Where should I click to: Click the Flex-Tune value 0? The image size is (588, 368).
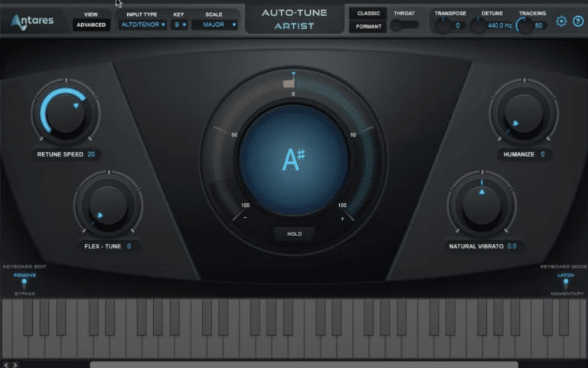pos(129,246)
